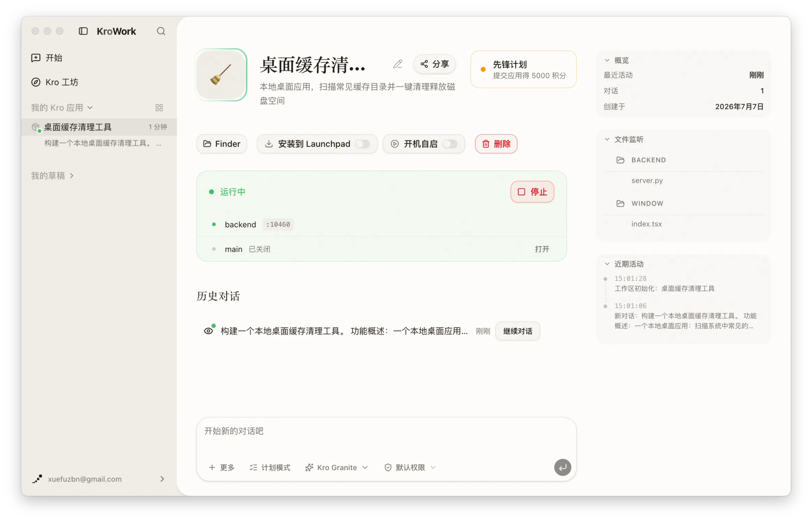Click 打开 to open the main window
This screenshot has height=522, width=812.
[542, 249]
